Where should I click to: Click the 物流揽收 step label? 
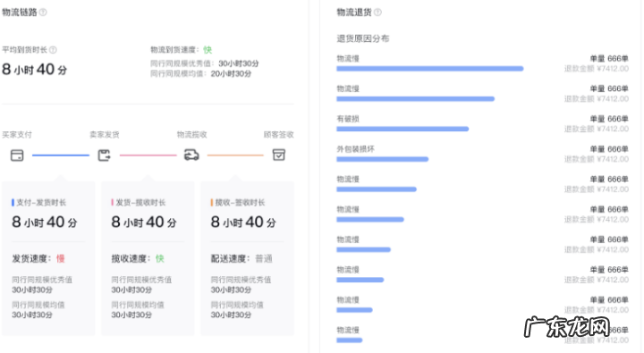tap(191, 135)
